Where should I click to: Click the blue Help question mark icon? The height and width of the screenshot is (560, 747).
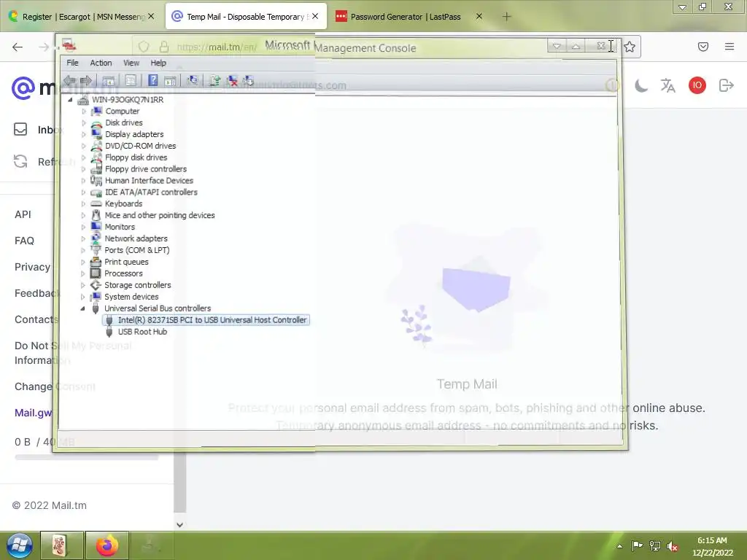(153, 80)
